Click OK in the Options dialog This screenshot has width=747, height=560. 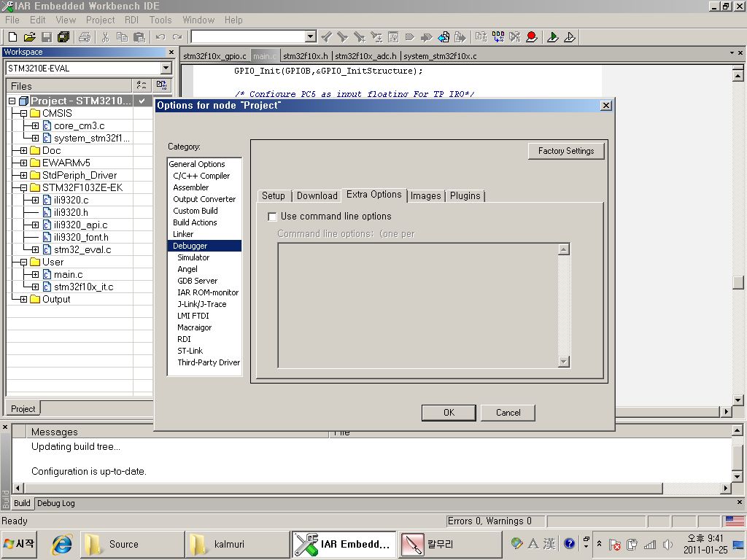click(449, 413)
